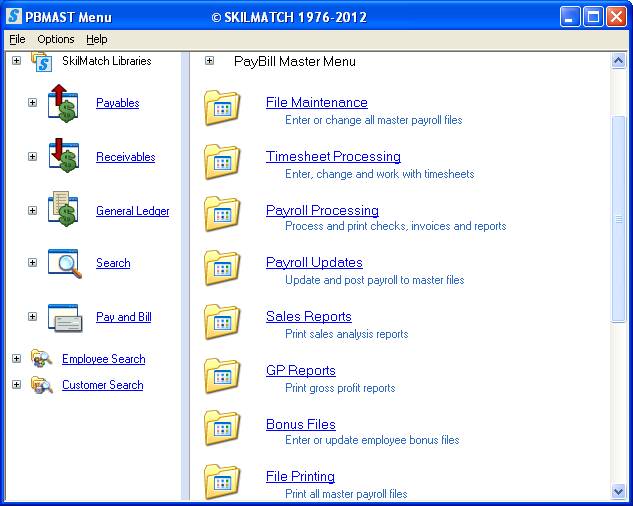Open the GP Reports link

pos(301,370)
